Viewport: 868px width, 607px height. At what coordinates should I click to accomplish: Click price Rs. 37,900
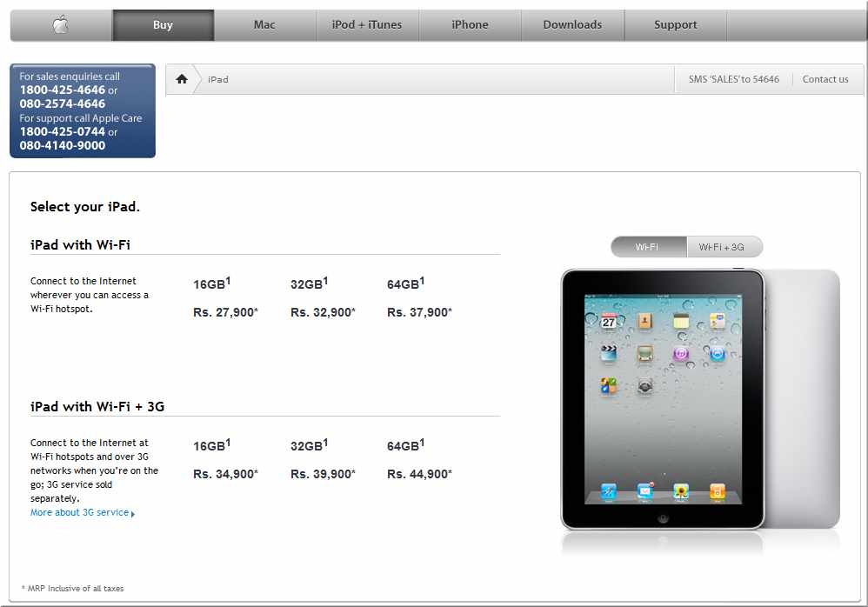pos(419,312)
